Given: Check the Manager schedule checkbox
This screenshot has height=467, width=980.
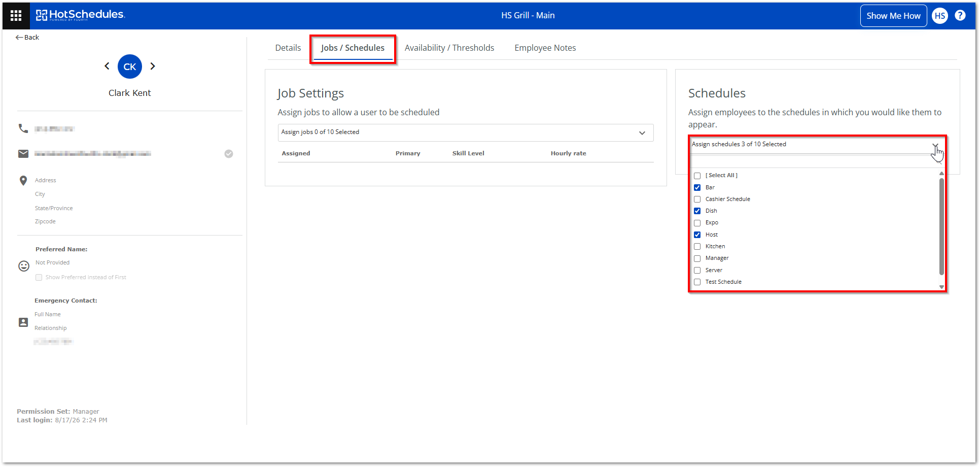Looking at the screenshot, I should point(697,258).
